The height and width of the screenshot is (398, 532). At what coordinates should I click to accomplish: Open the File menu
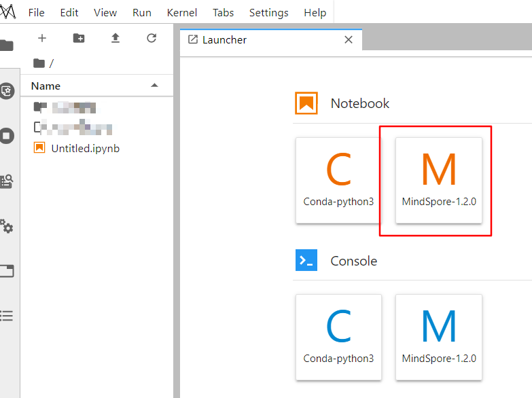click(x=36, y=12)
